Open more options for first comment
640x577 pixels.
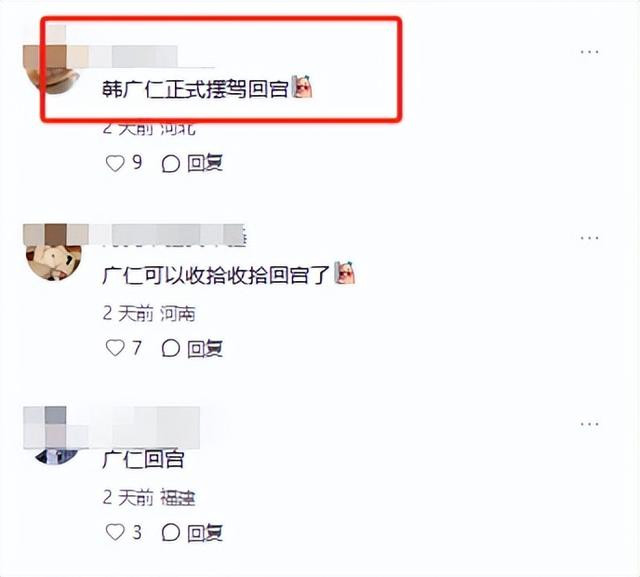(x=589, y=52)
